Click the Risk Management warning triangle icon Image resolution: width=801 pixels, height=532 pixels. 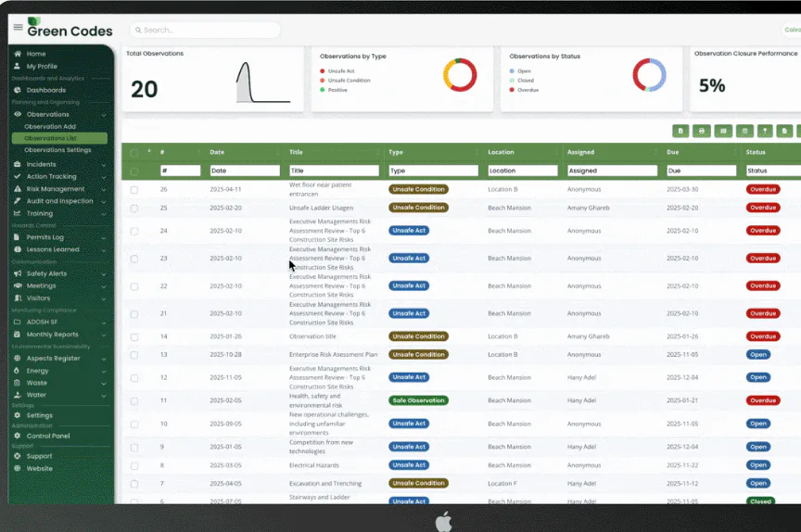pyautogui.click(x=18, y=189)
